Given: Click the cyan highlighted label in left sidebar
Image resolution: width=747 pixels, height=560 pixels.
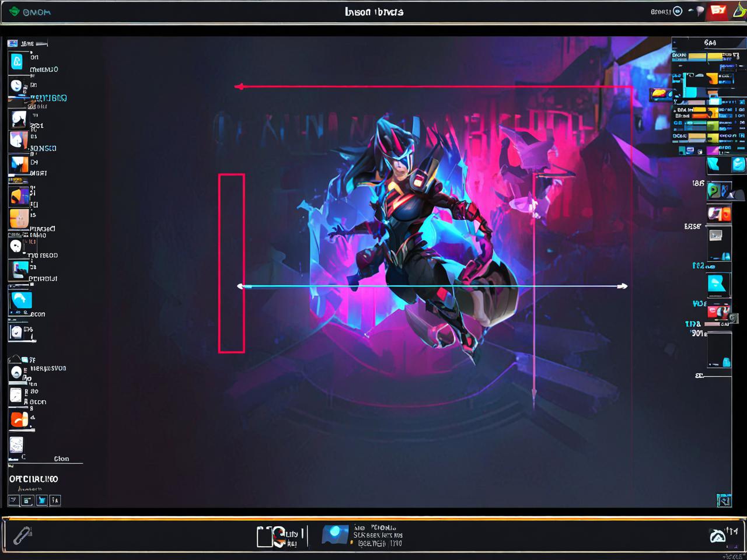Looking at the screenshot, I should [x=48, y=98].
